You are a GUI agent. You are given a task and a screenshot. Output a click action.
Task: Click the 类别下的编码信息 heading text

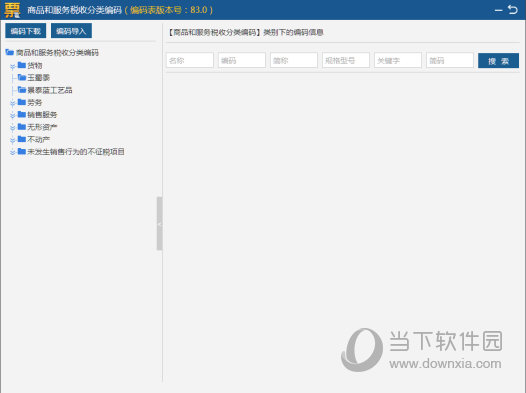[x=294, y=33]
